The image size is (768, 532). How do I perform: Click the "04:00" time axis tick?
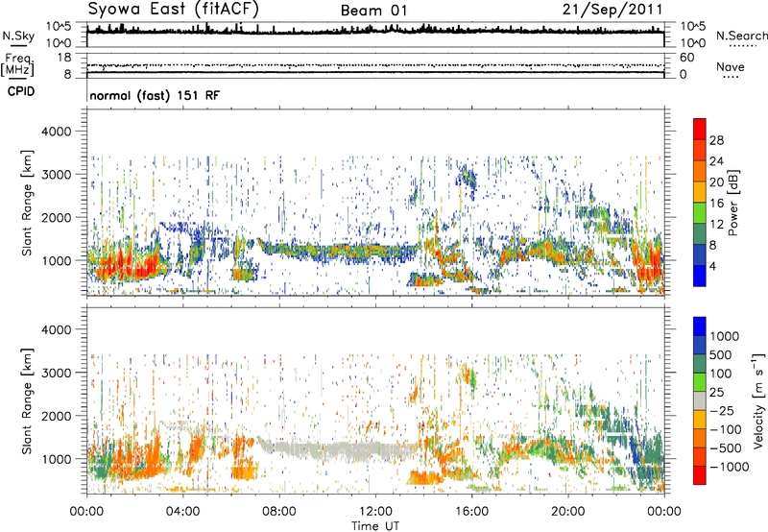pyautogui.click(x=183, y=512)
